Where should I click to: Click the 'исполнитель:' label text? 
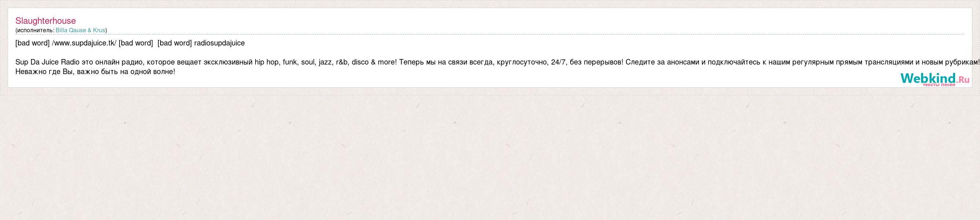[36, 30]
